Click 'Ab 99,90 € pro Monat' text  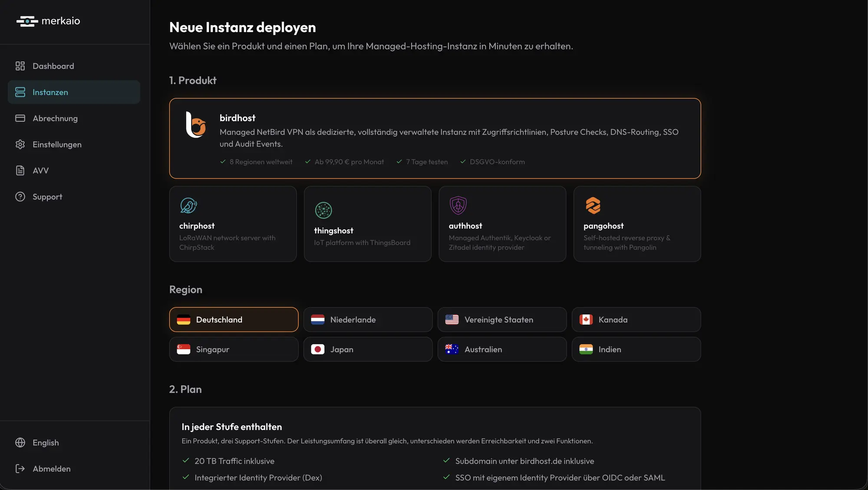point(349,162)
